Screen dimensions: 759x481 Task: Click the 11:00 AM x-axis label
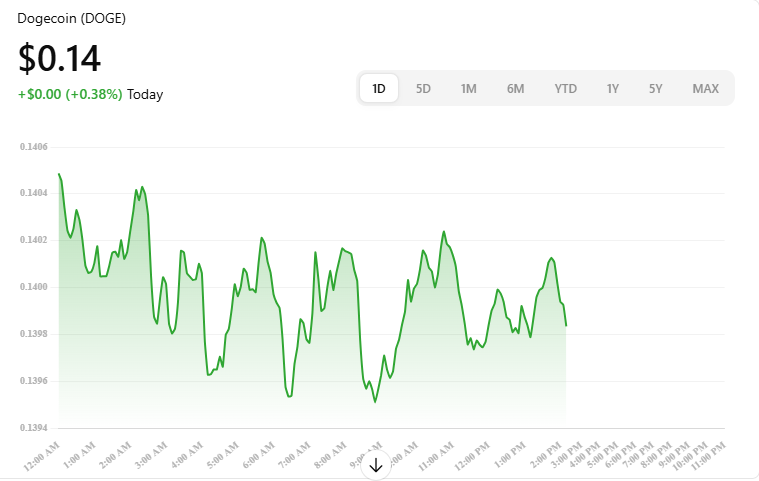[436, 456]
